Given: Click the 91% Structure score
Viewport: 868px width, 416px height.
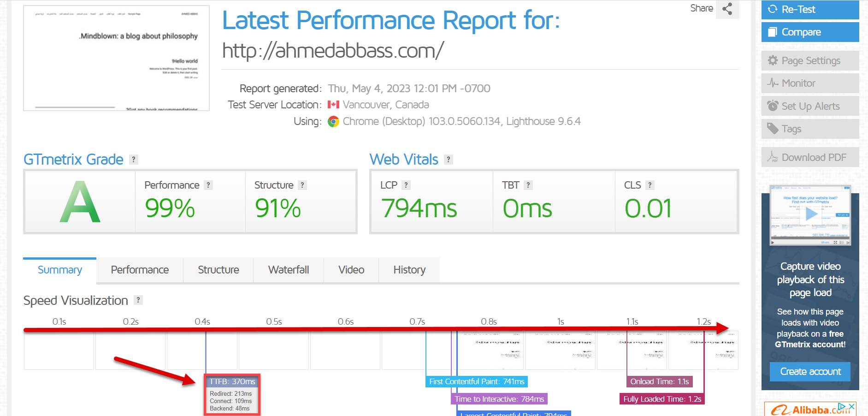Looking at the screenshot, I should 278,208.
